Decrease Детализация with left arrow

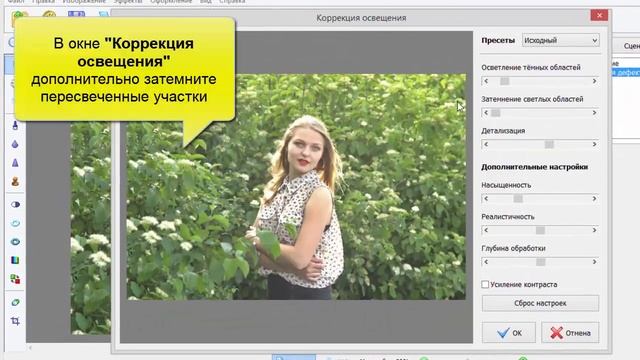[486, 144]
